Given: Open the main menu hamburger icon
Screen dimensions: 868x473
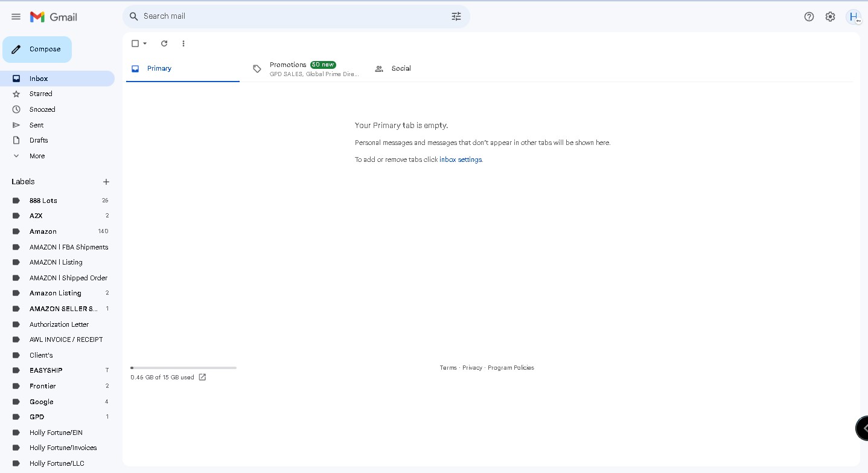Looking at the screenshot, I should (x=16, y=17).
